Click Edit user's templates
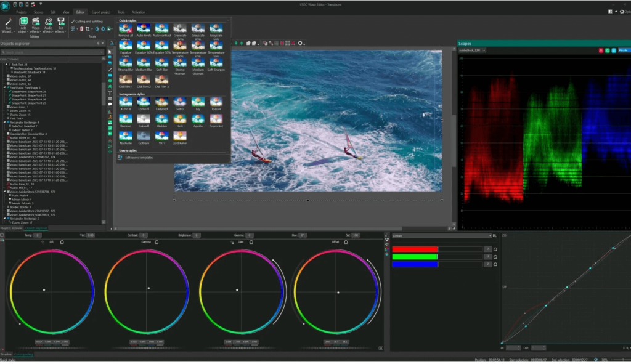 tap(138, 158)
